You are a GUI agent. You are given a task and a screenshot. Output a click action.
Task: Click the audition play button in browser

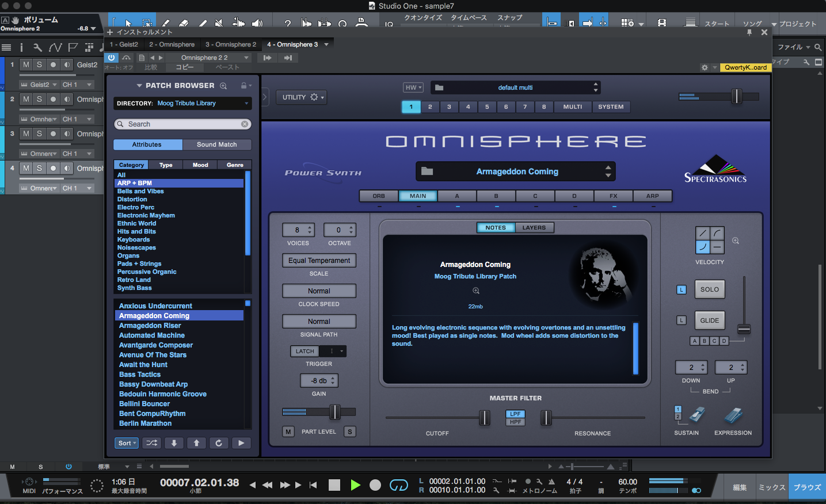point(241,443)
